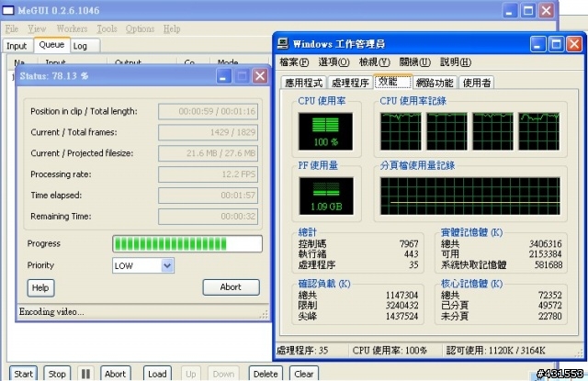This screenshot has height=381, width=588.
Task: Click the Remaining Time field 00:00:32
Action: (209, 216)
